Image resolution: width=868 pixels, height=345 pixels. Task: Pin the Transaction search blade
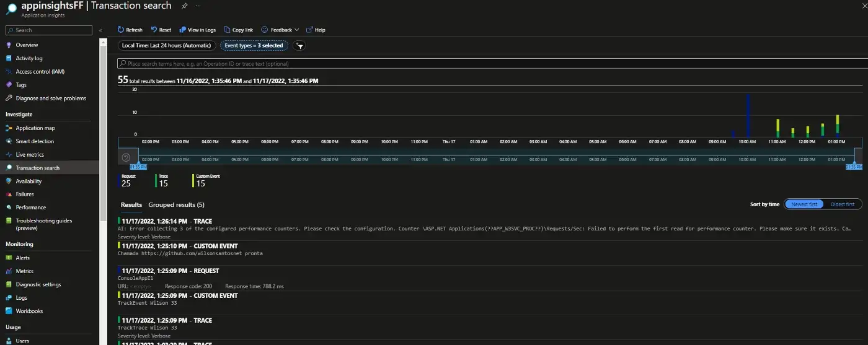click(x=185, y=6)
